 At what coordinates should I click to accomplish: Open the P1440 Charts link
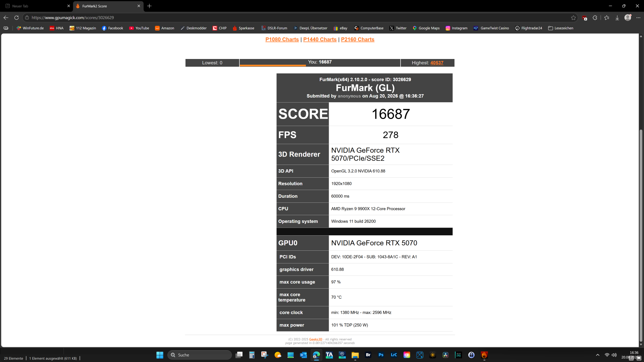[320, 40]
